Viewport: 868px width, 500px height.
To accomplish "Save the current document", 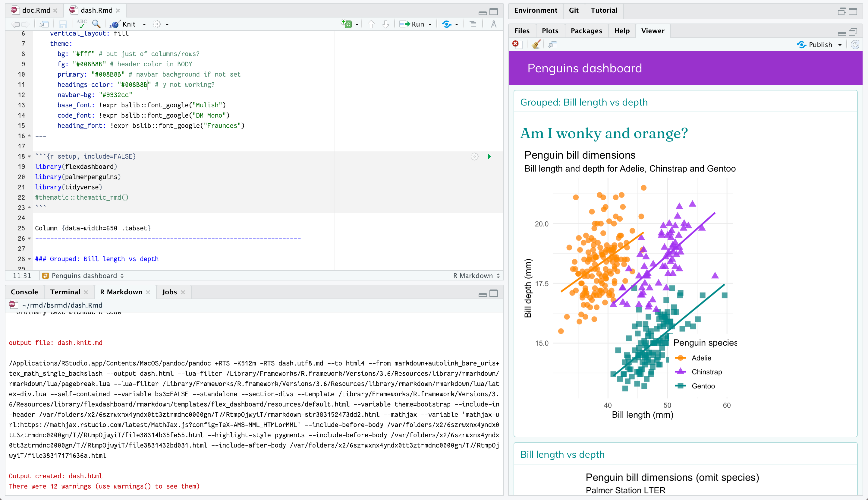I will point(63,24).
